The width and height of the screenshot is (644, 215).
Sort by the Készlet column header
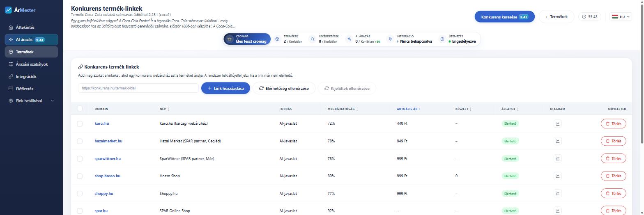[x=463, y=109]
